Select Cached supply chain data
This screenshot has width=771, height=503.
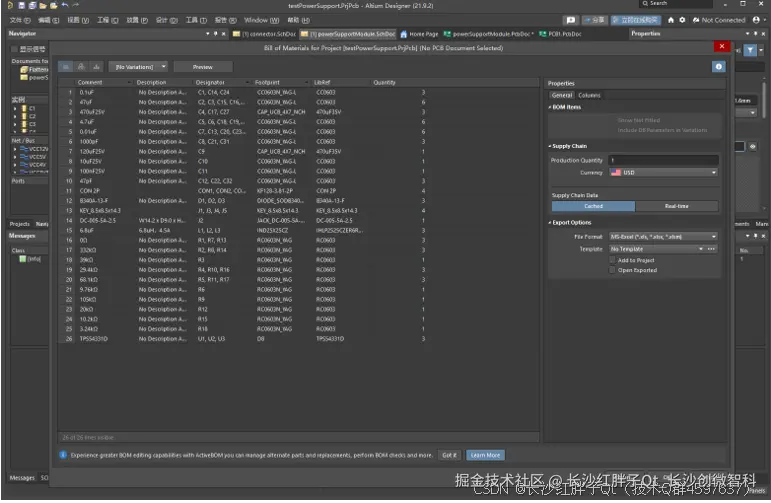(593, 206)
